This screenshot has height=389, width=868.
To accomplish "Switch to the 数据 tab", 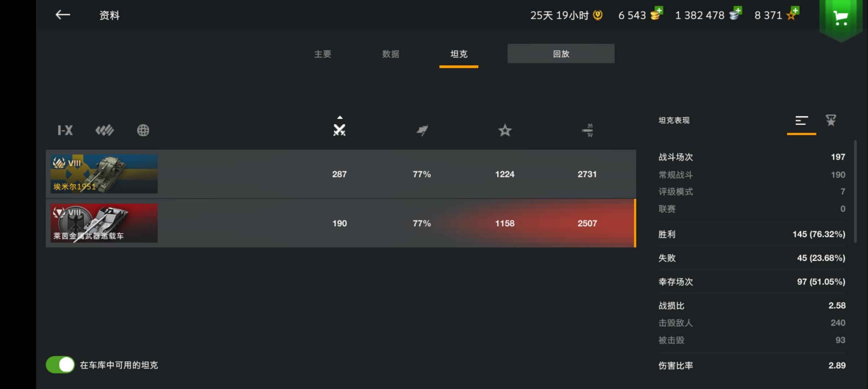I will pos(391,54).
